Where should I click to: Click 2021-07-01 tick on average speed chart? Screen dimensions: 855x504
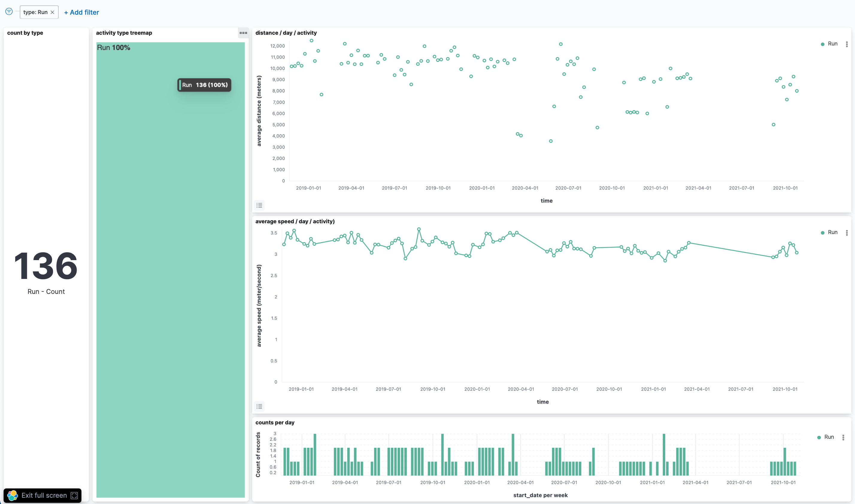click(741, 389)
